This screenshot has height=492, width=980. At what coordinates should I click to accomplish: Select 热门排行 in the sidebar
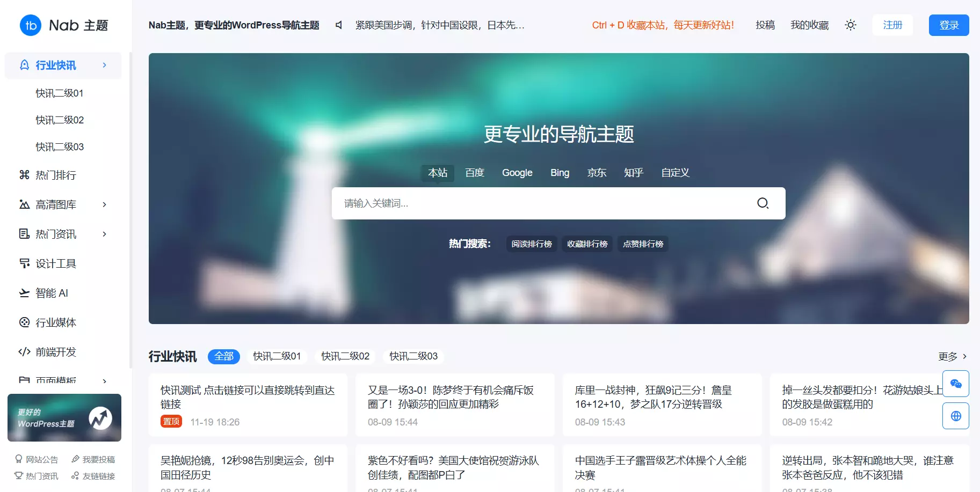(x=55, y=175)
